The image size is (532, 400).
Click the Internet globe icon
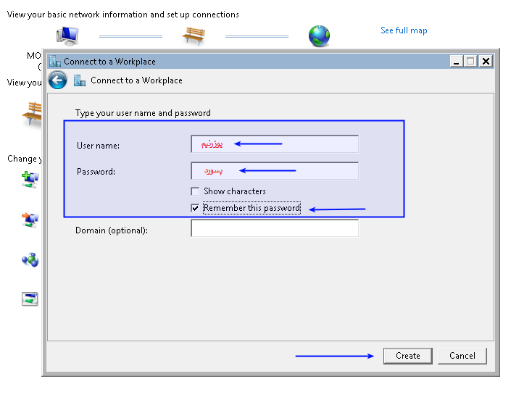click(x=319, y=36)
